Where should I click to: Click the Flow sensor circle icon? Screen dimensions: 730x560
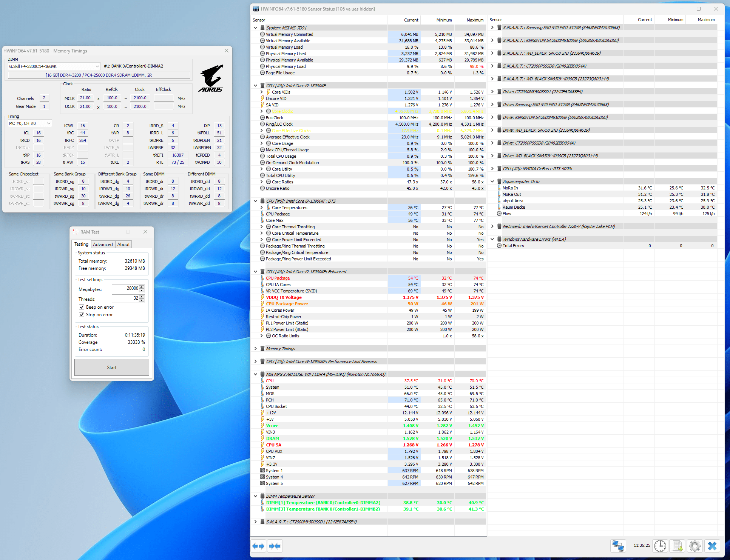pos(499,214)
